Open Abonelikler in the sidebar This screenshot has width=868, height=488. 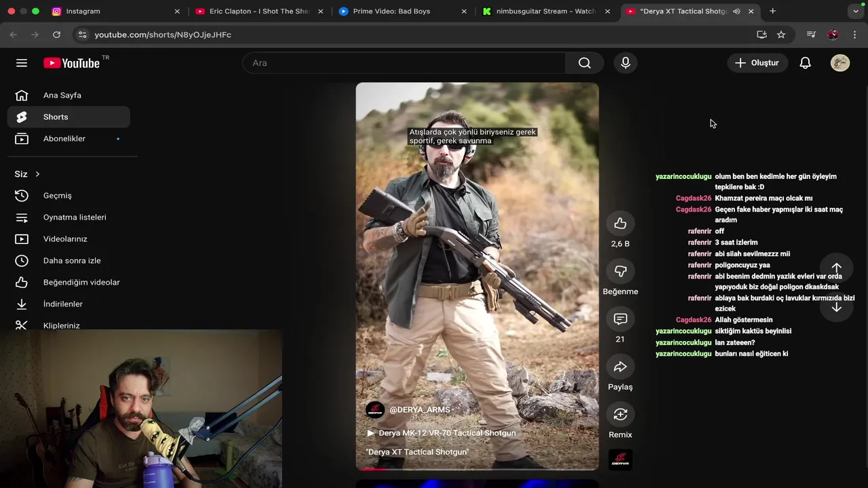[68, 139]
